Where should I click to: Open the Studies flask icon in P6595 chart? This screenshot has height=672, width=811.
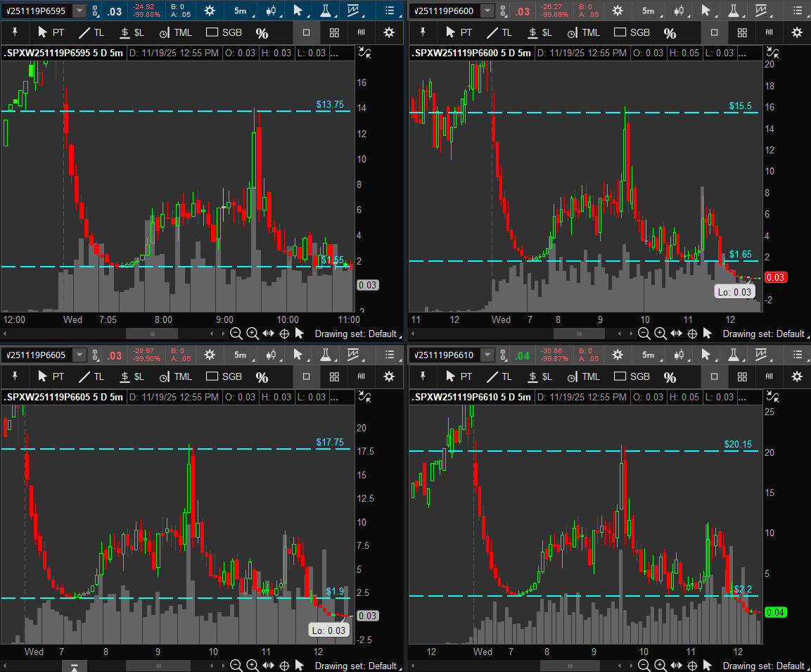pyautogui.click(x=326, y=11)
